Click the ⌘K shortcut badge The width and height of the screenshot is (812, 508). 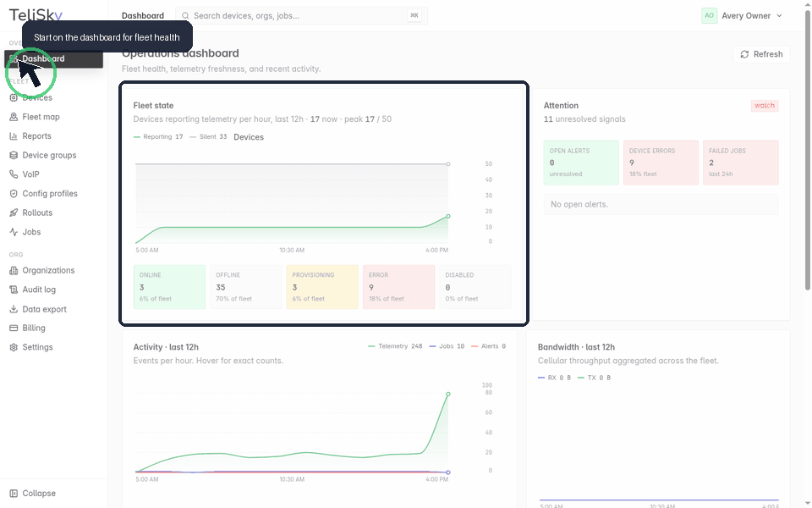tap(414, 15)
